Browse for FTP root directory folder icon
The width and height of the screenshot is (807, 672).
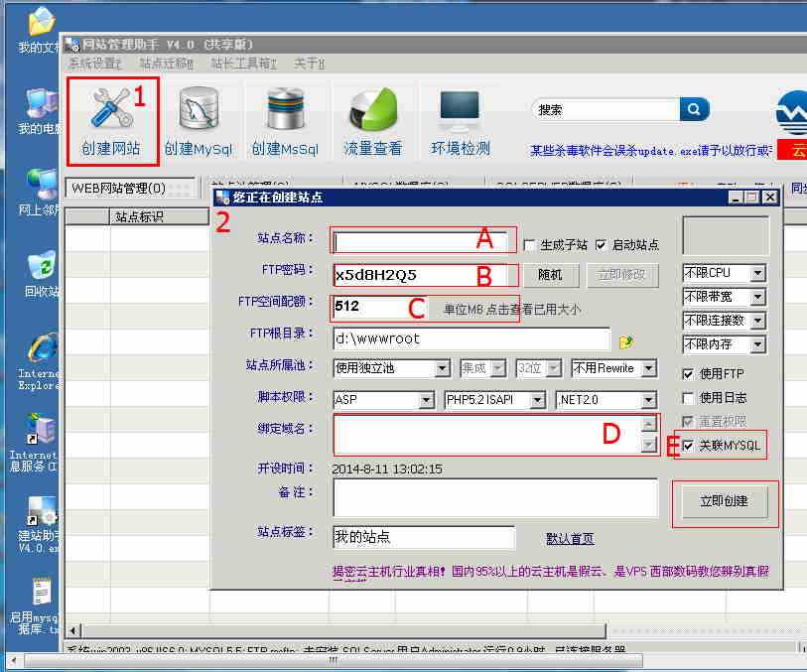tap(625, 341)
